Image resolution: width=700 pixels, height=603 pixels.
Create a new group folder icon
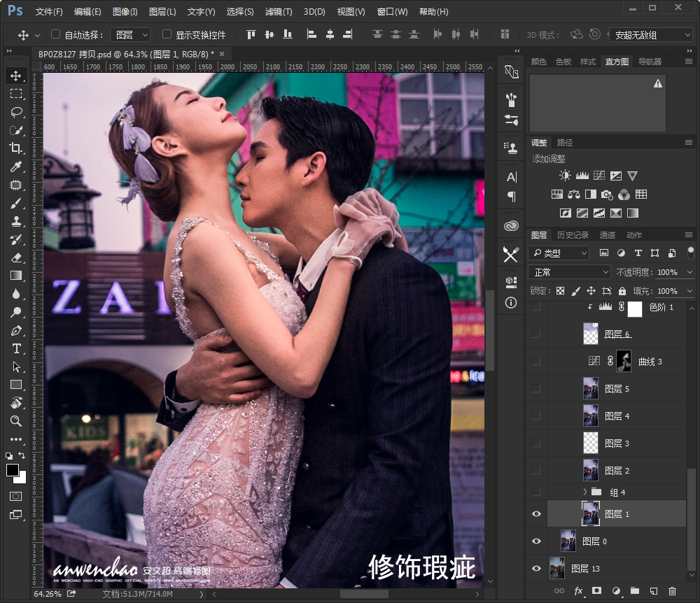pyautogui.click(x=634, y=590)
